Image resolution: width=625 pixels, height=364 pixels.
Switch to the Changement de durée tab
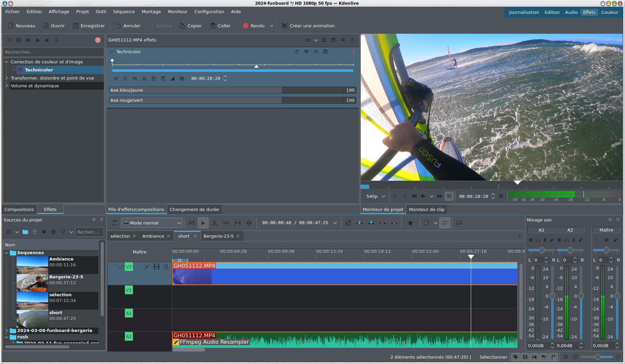(194, 209)
